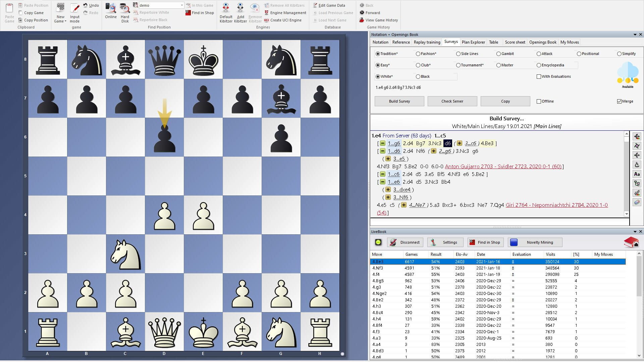Click the Novelty Mining button
This screenshot has width=644, height=362.
535,242
